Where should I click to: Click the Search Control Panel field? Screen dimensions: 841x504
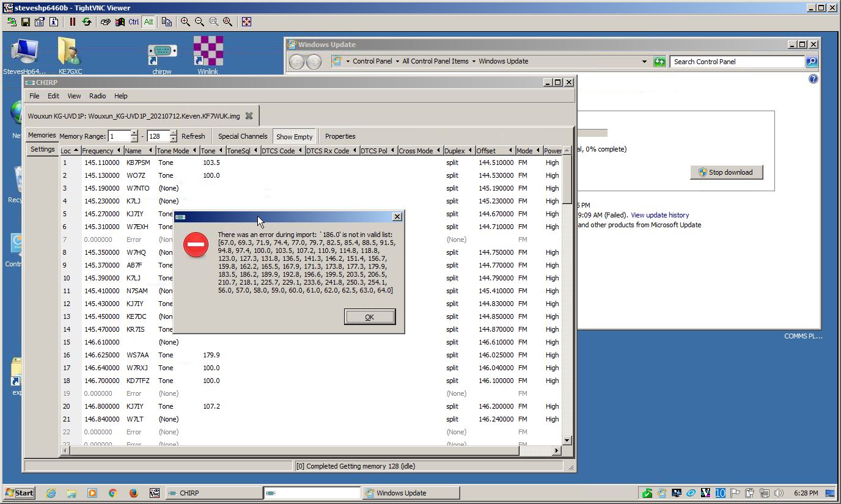(736, 61)
